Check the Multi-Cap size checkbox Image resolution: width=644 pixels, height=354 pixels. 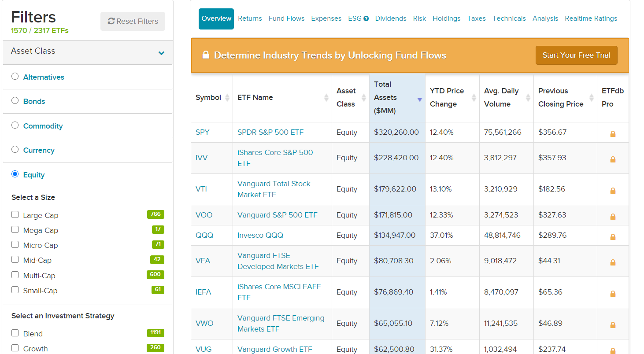click(x=15, y=275)
